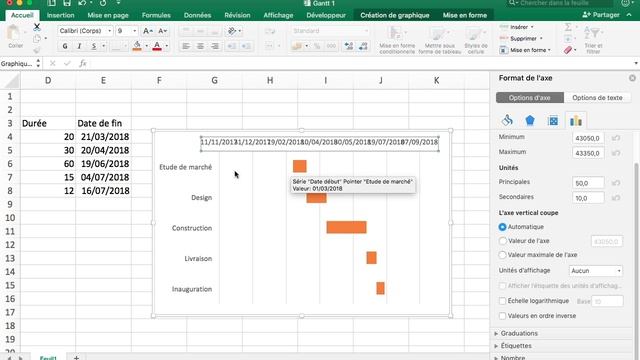The image size is (640, 360).
Task: Open the Standard number format dropdown
Action: coord(330,31)
